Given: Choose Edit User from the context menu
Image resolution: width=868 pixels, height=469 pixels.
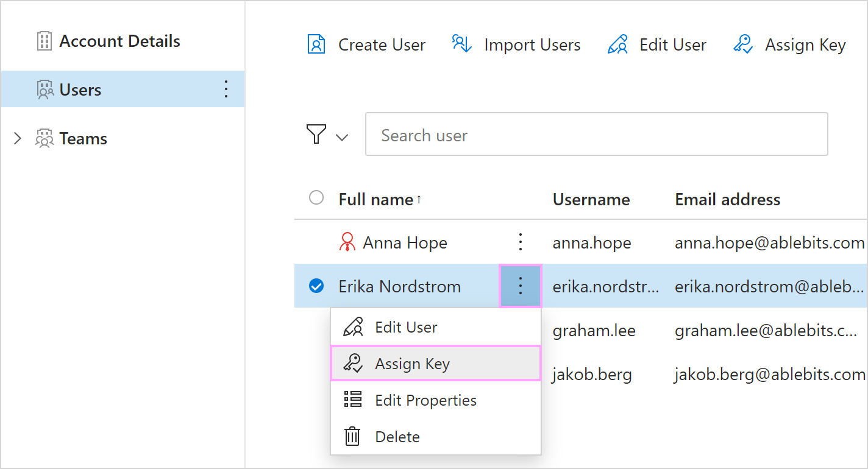Looking at the screenshot, I should [x=436, y=327].
